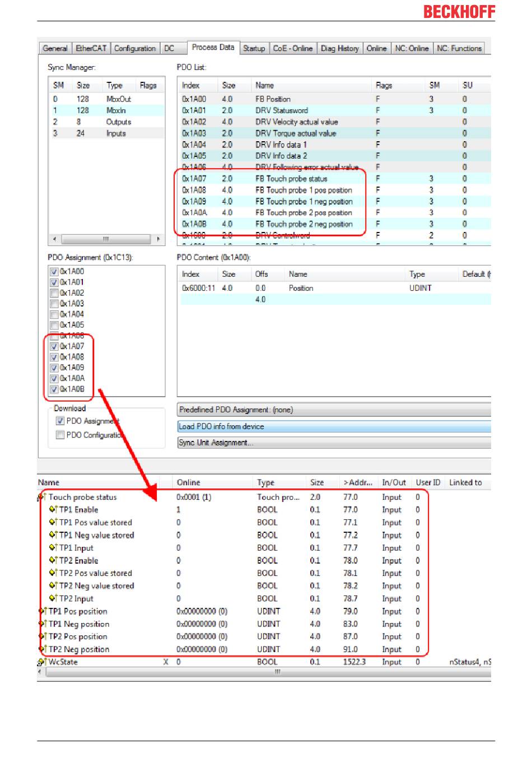Click the TP1 Neg value stored icon
The width and height of the screenshot is (532, 767).
click(53, 535)
